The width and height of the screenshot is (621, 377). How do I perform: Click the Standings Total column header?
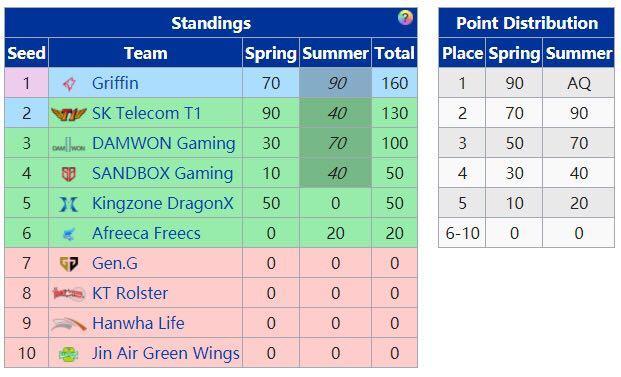[394, 53]
